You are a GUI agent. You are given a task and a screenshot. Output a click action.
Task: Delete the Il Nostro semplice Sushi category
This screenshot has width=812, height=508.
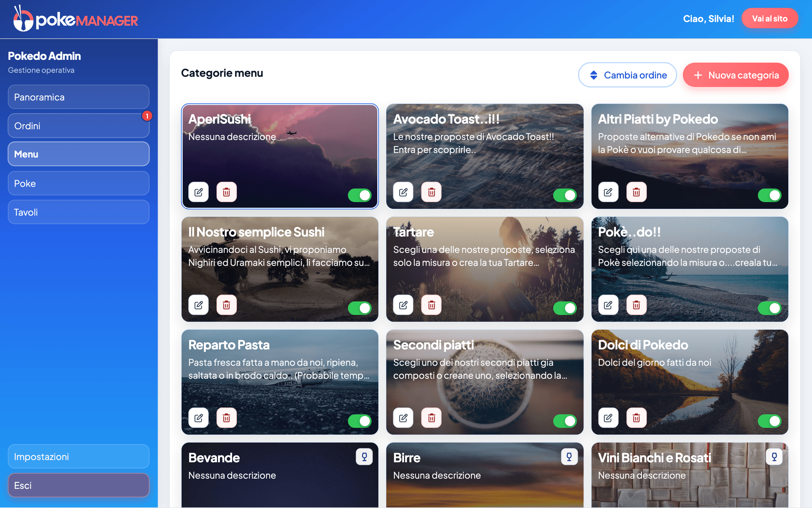click(x=226, y=305)
